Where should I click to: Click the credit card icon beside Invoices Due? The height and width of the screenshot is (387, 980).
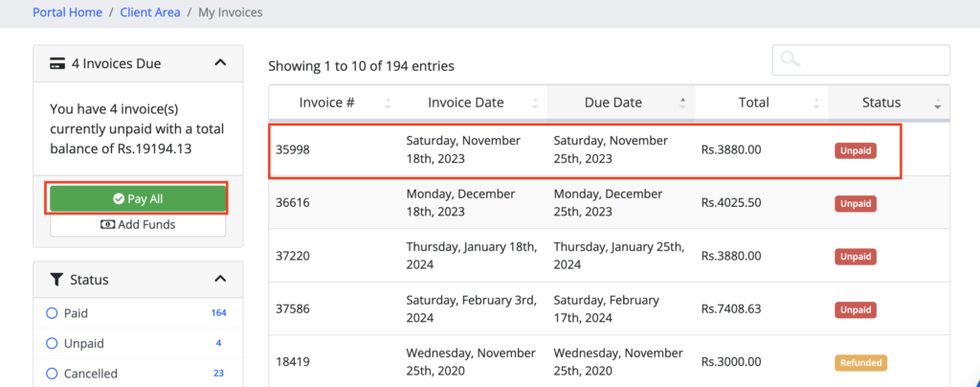[x=56, y=64]
